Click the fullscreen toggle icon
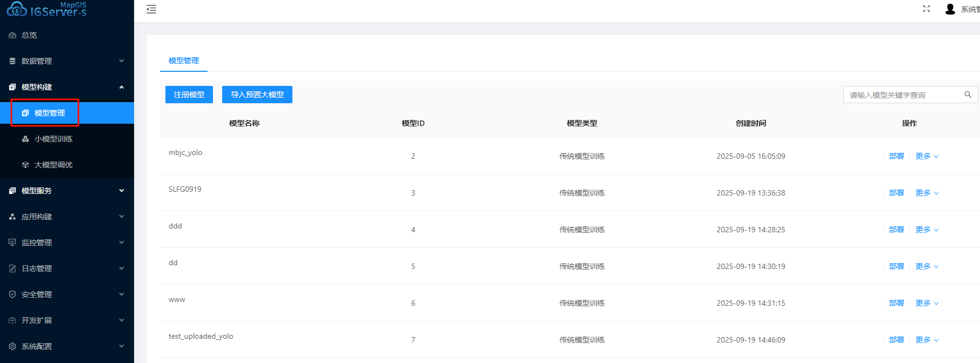 (926, 9)
